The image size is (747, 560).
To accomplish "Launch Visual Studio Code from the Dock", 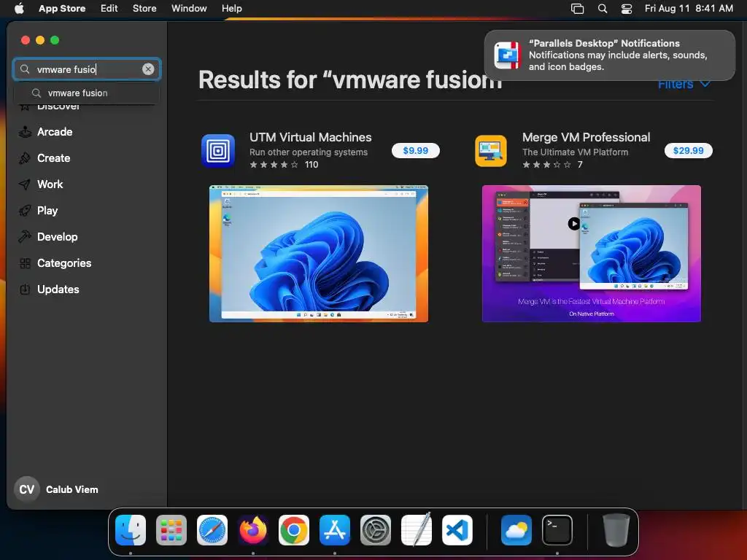I will click(x=457, y=530).
